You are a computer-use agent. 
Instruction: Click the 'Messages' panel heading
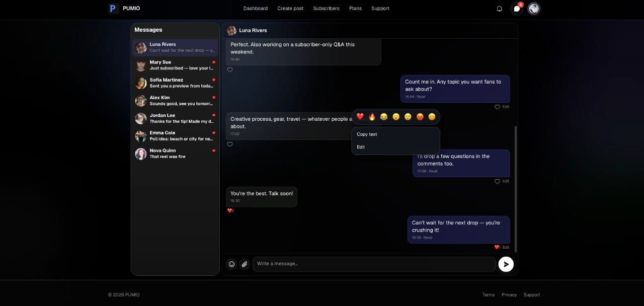148,30
